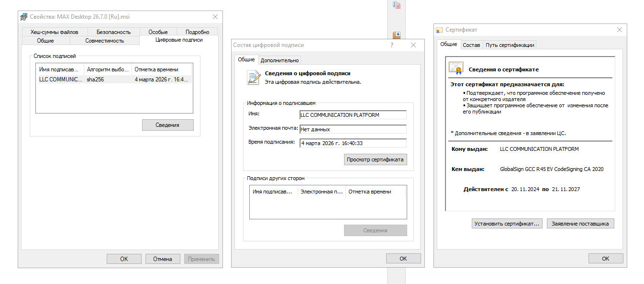The width and height of the screenshot is (644, 284).
Task: Click the red document icon at strip top
Action: [396, 5]
